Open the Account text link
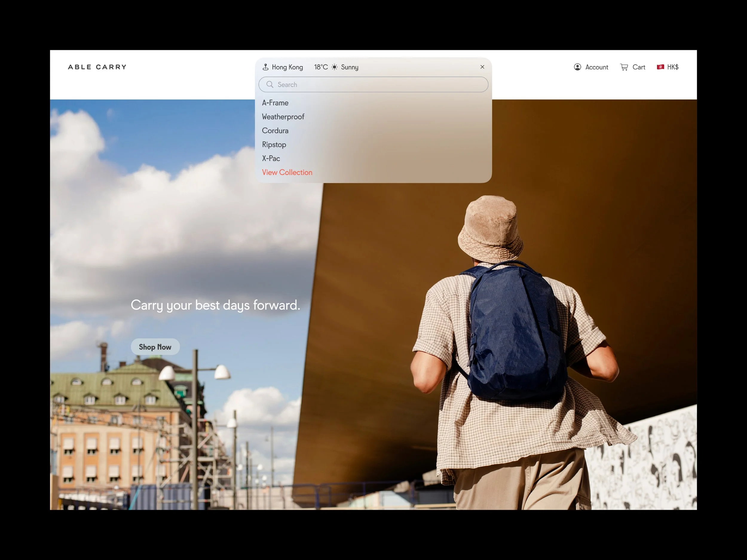 [596, 67]
